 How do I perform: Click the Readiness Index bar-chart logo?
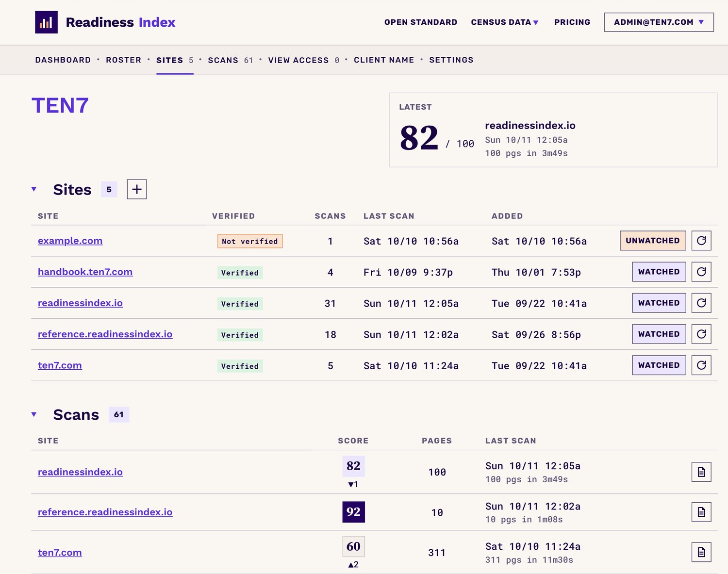click(46, 22)
